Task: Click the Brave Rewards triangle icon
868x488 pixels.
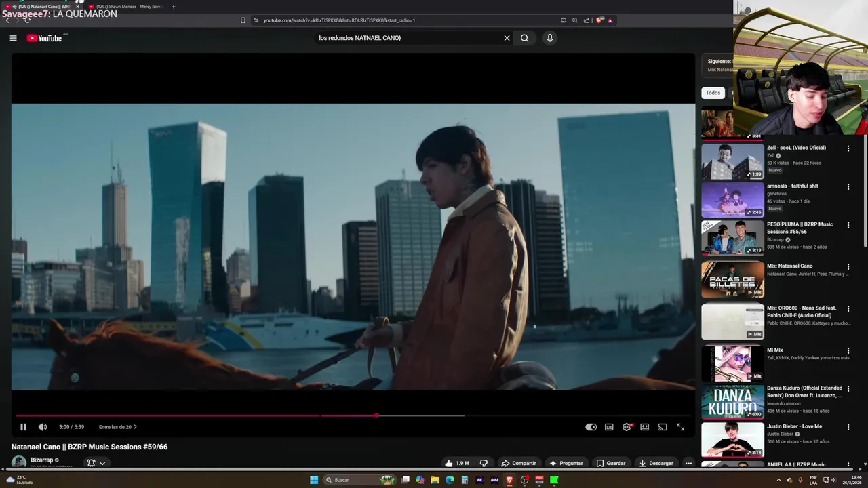Action: 610,20
